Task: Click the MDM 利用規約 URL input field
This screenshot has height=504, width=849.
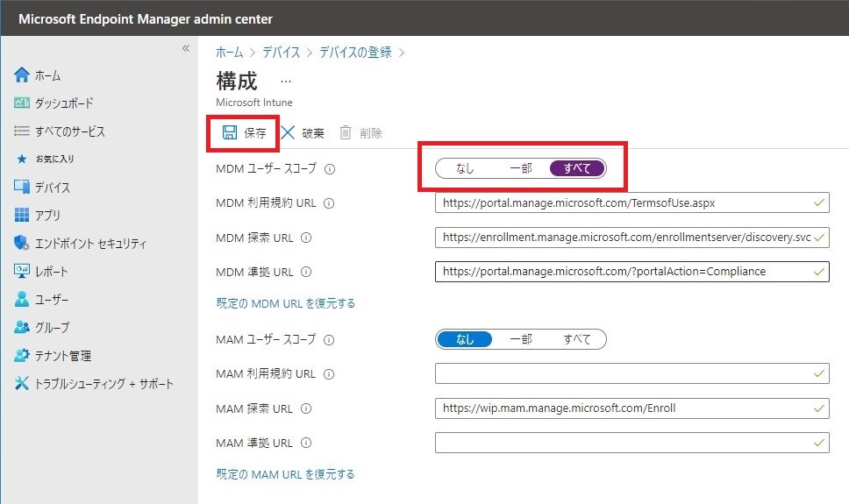Action: [631, 203]
